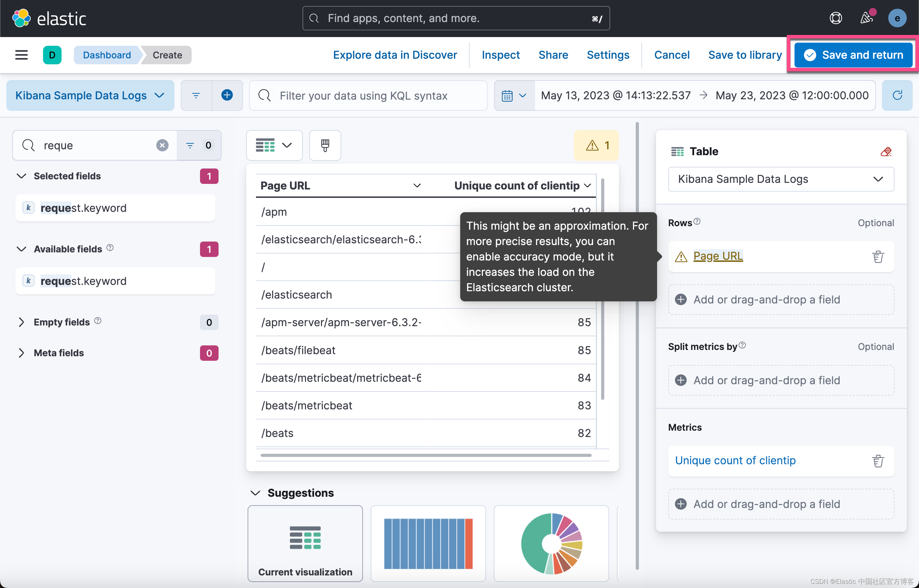This screenshot has height=588, width=919.
Task: Add a filter with plus icon
Action: click(x=227, y=95)
